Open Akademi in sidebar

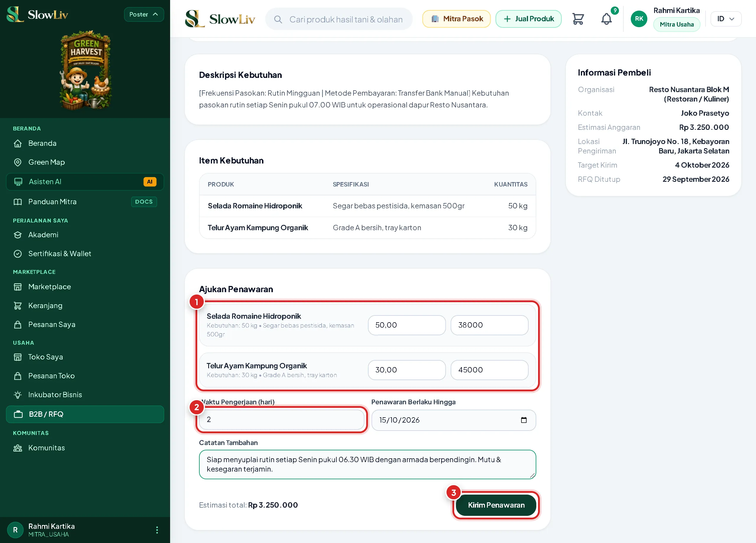pos(85,235)
